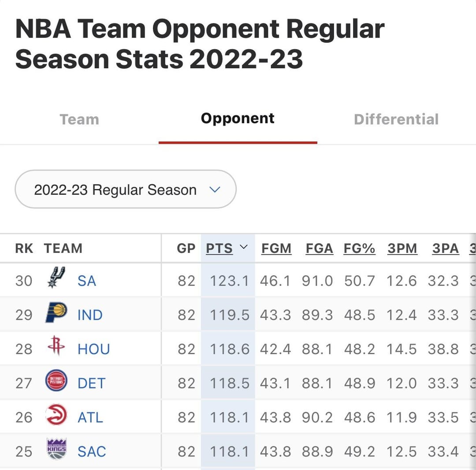Click the Detroit Pistons logo

pos(56,381)
